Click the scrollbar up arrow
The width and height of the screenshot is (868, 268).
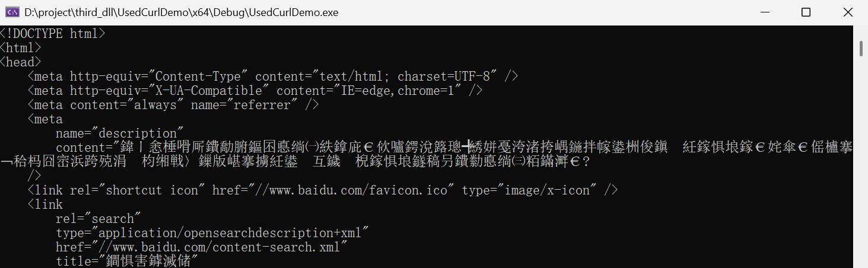click(861, 31)
